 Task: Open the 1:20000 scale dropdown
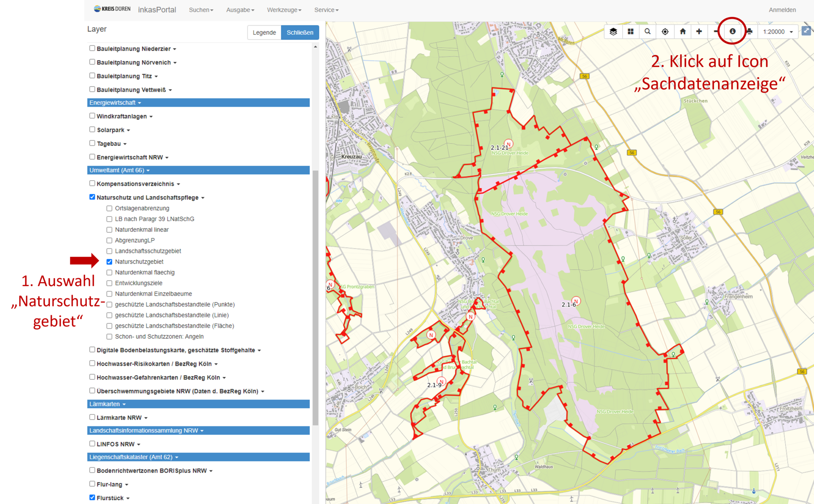(778, 32)
